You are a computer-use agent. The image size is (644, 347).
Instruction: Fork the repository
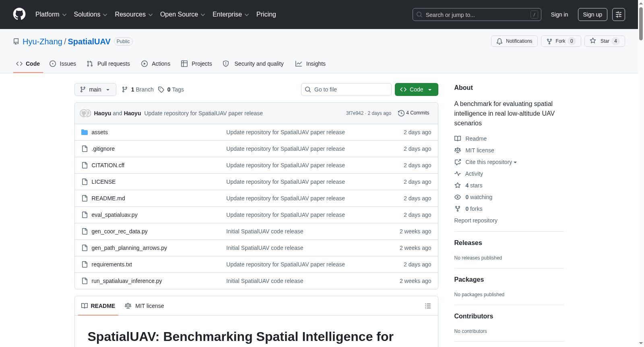561,41
